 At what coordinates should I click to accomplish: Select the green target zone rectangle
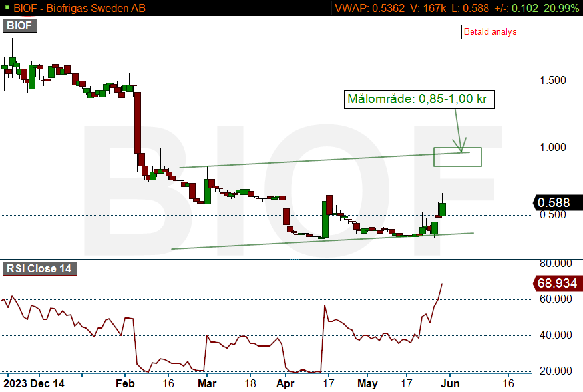(457, 157)
